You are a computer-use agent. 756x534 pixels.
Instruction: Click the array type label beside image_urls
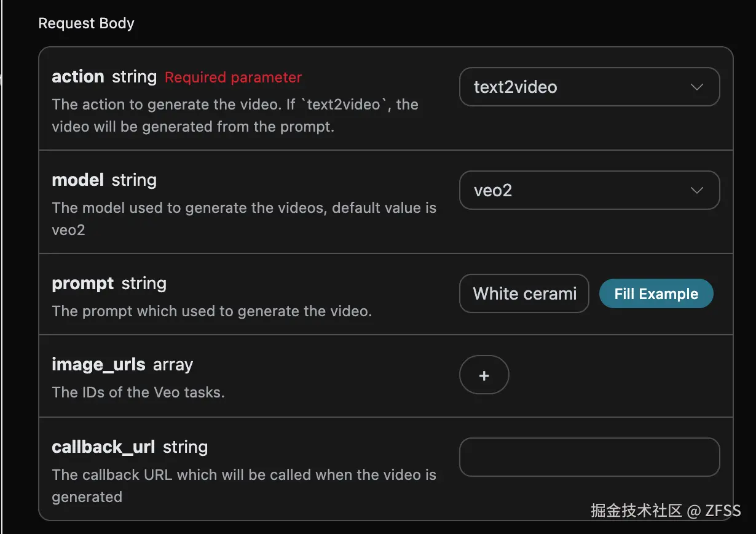click(x=173, y=365)
